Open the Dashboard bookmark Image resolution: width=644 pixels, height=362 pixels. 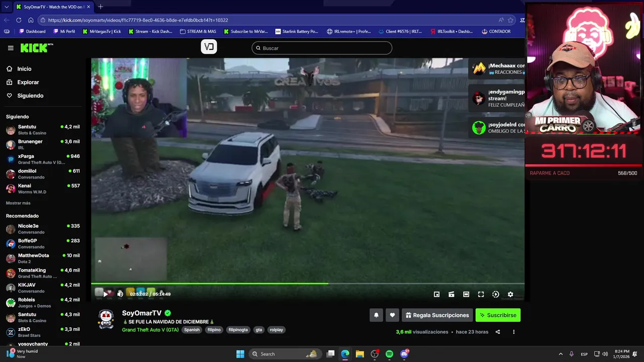[x=32, y=31]
